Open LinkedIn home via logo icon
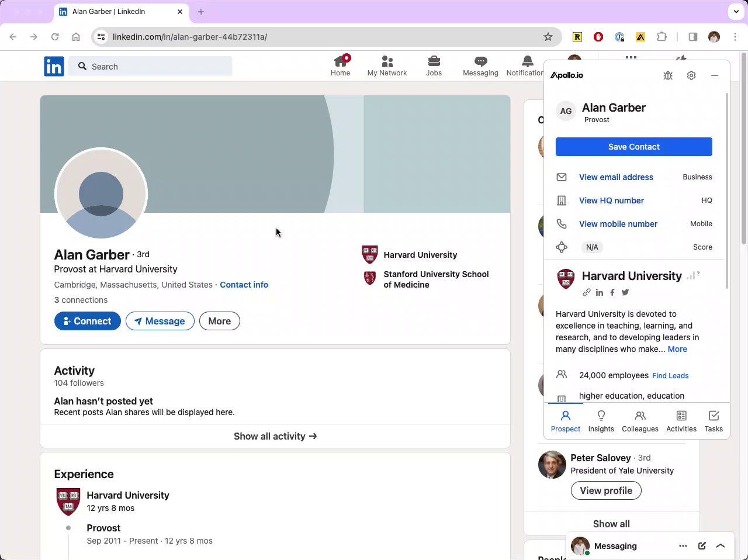748x560 pixels. pyautogui.click(x=54, y=67)
